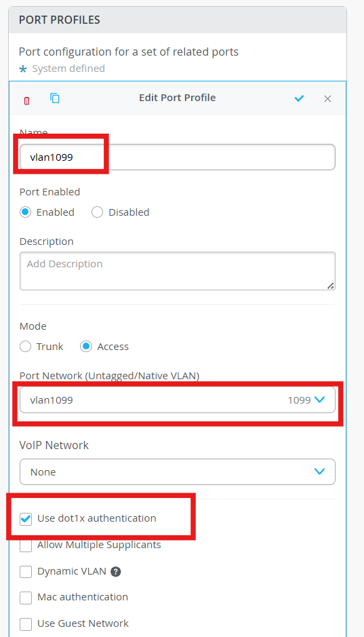The image size is (364, 637).
Task: Check the Use Guest Network option
Action: click(26, 624)
